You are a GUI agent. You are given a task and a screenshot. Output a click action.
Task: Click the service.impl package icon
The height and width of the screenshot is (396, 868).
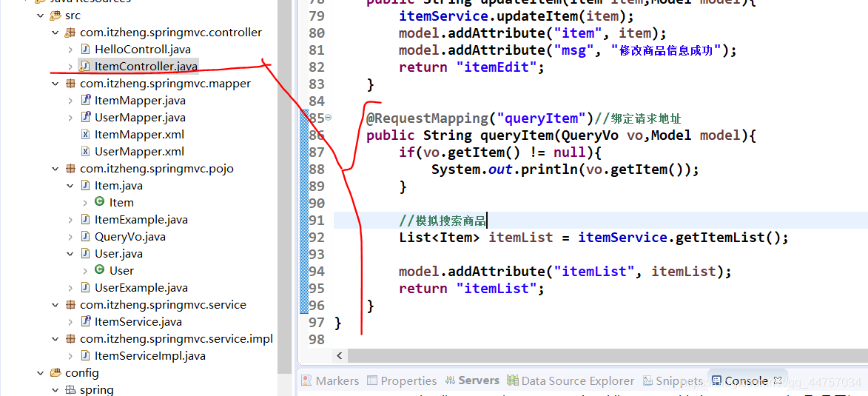click(x=70, y=338)
